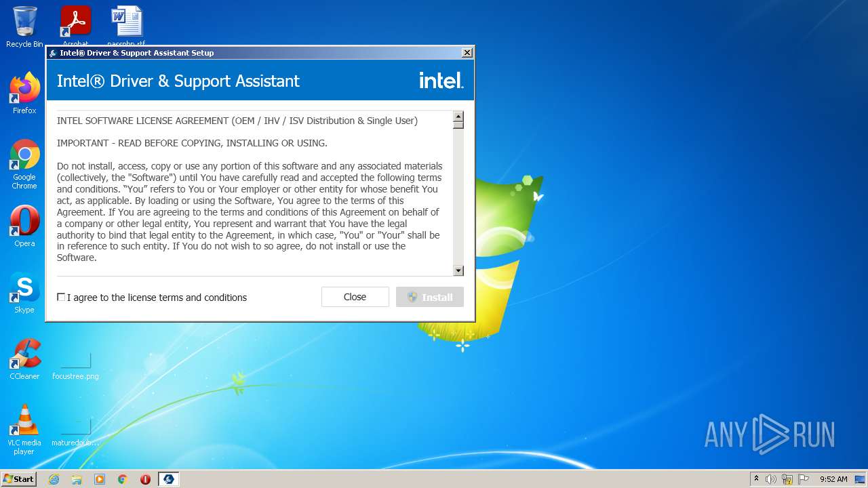Image resolution: width=868 pixels, height=488 pixels.
Task: Launch CCleaner desktop shortcut
Action: (x=24, y=359)
